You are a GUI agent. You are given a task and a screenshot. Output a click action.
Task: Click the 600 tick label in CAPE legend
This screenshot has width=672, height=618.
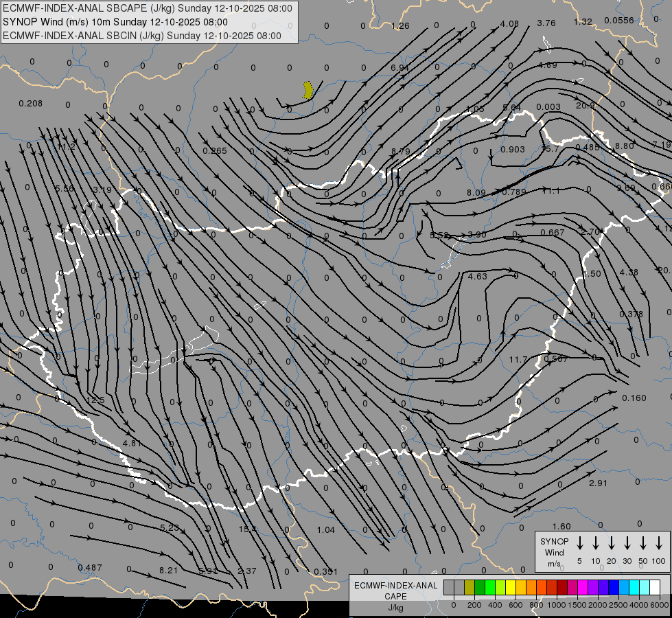pos(515,605)
